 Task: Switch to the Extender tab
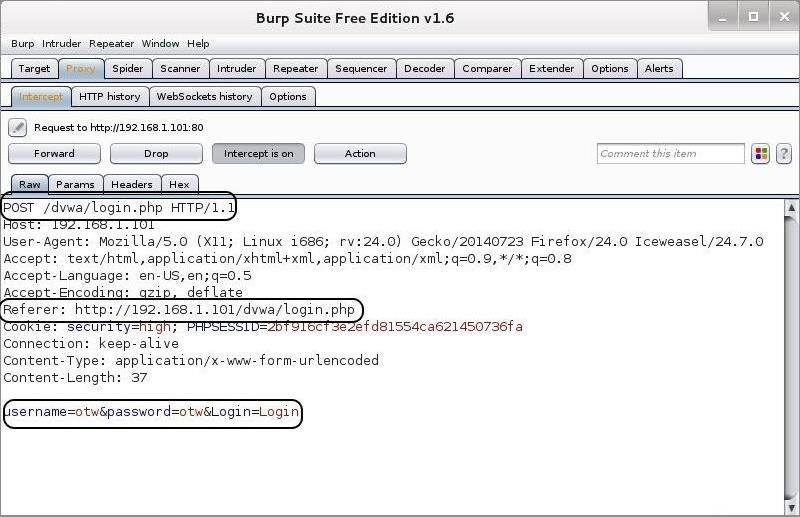coord(552,68)
